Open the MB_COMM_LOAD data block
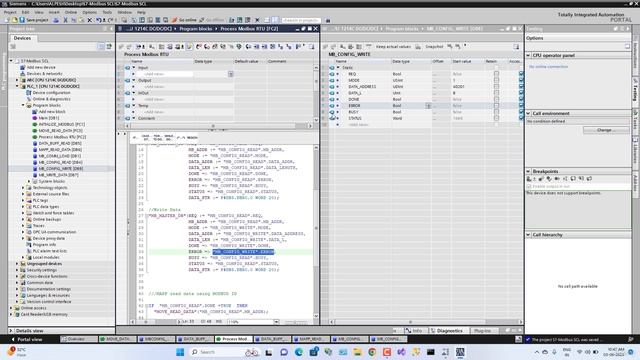Screen dimensions: 640x360 [60, 156]
